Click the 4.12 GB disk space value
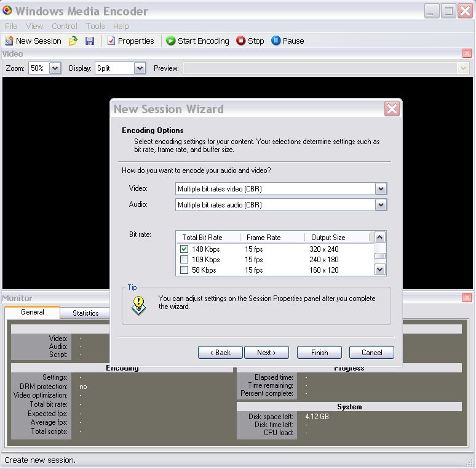This screenshot has width=476, height=469. (317, 417)
